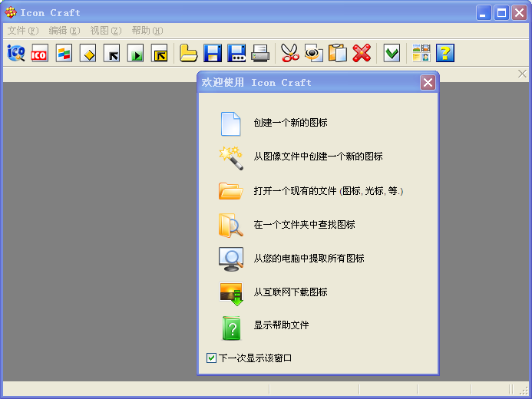The width and height of the screenshot is (532, 399).
Task: Maximize the Icon Craft main window
Action: point(501,13)
